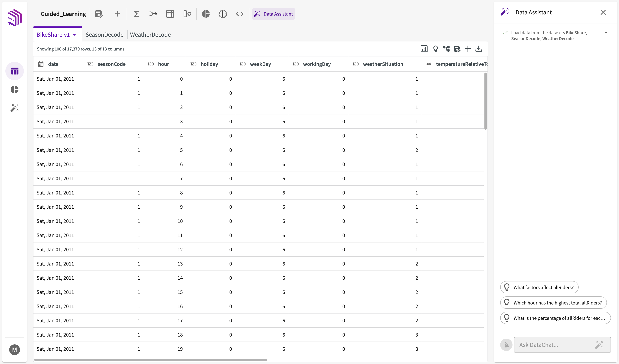Open the code brackets tool
619x364 pixels.
click(240, 14)
